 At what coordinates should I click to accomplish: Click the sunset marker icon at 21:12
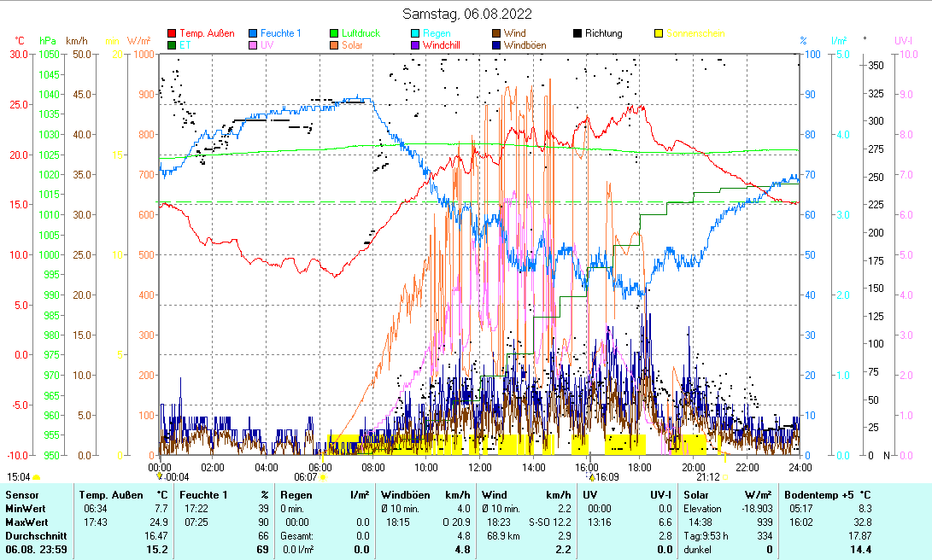coord(725,477)
